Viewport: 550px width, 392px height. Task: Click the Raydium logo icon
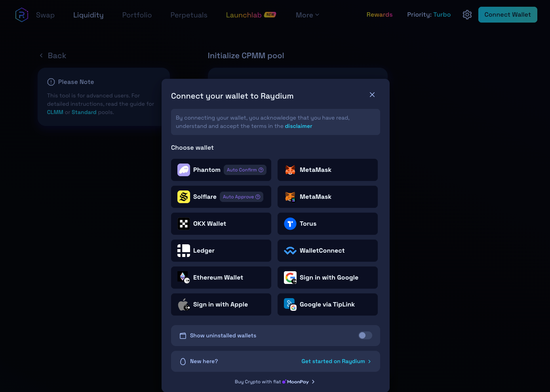click(22, 15)
